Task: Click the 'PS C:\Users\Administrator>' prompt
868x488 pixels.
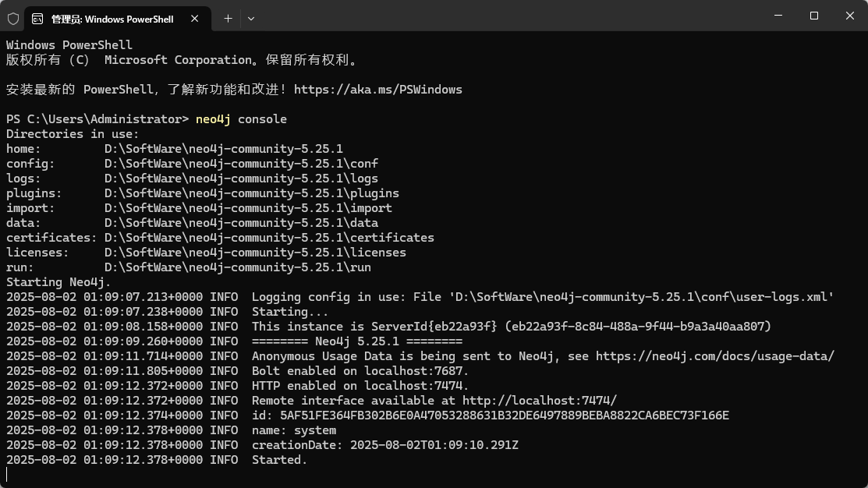Action: click(97, 119)
